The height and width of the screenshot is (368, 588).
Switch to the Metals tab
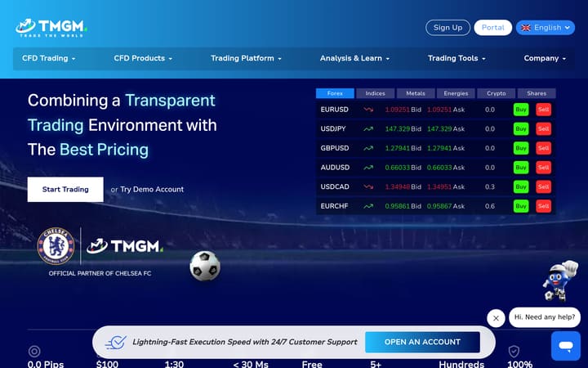pos(416,93)
